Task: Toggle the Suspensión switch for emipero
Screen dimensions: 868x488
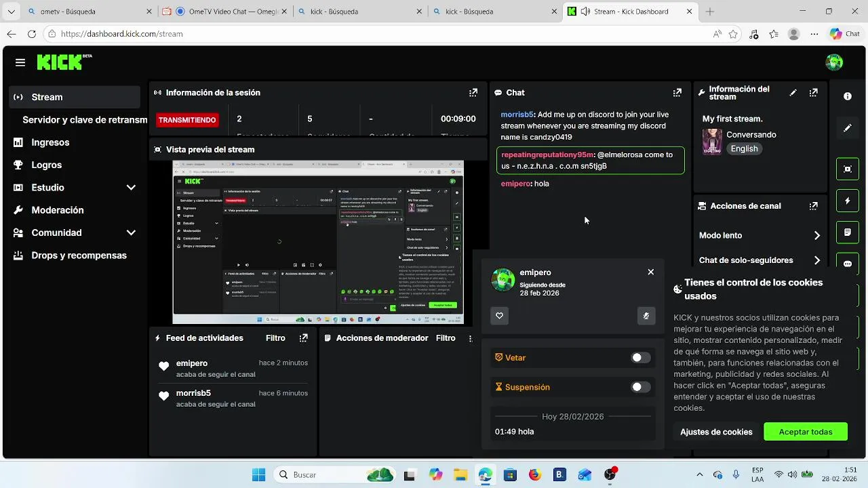Action: click(x=641, y=387)
